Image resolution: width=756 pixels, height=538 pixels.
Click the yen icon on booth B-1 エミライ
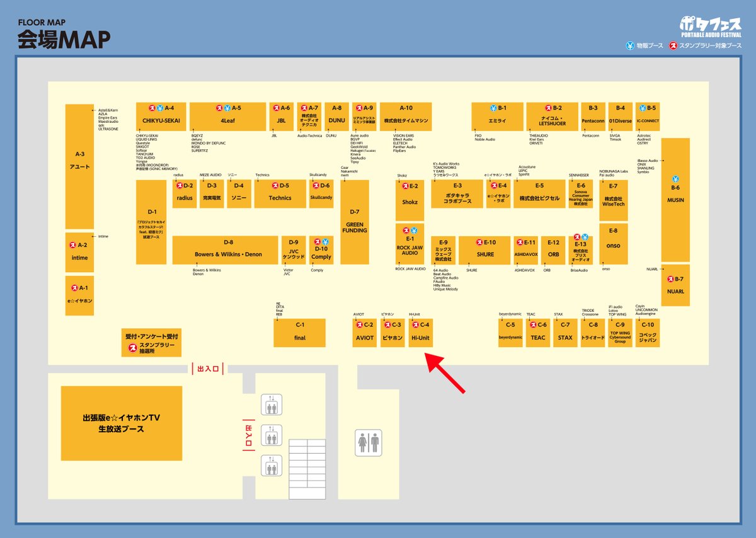click(x=492, y=108)
